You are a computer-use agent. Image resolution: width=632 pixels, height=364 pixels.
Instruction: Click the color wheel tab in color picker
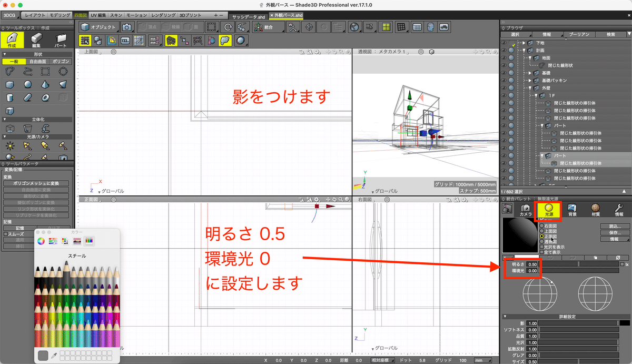[x=41, y=241]
